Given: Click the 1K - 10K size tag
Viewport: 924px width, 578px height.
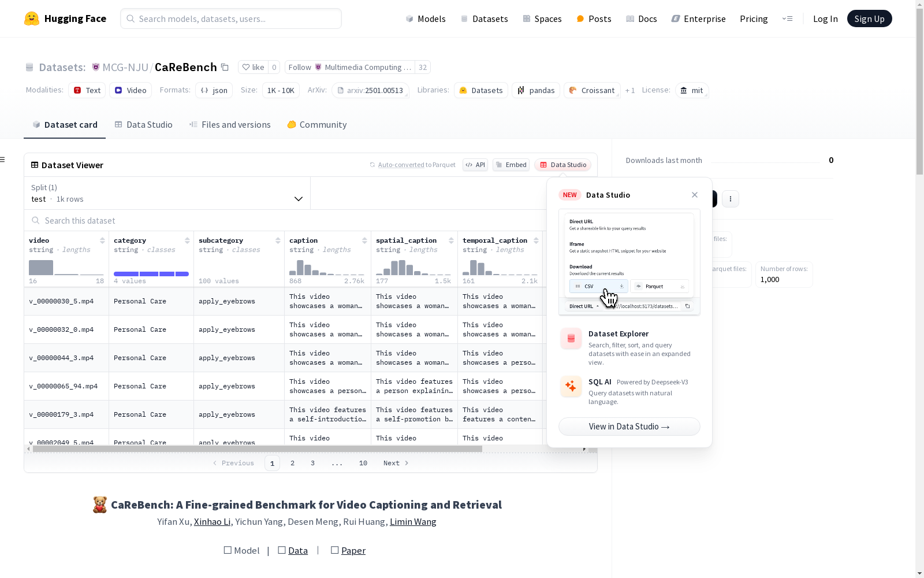Looking at the screenshot, I should 281,90.
